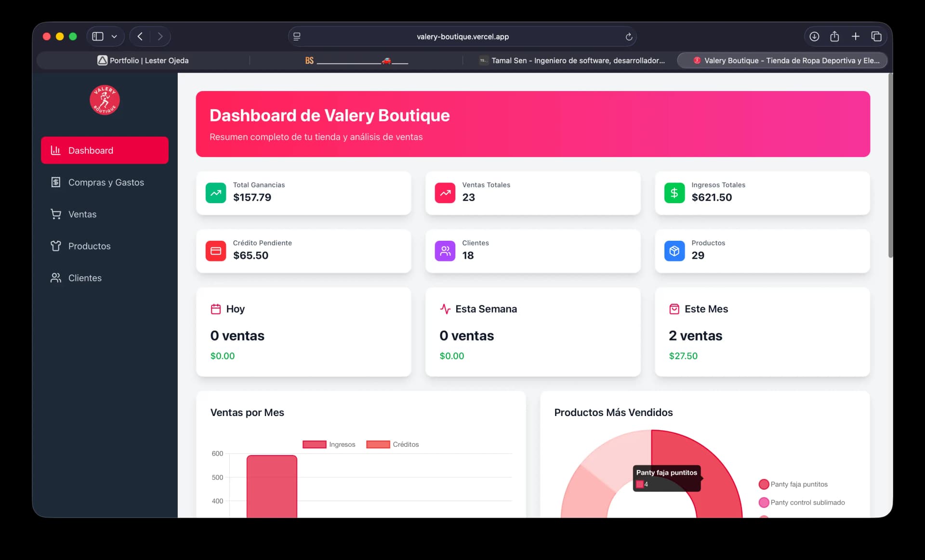The width and height of the screenshot is (925, 560).
Task: Go to Ventas in sidebar
Action: tap(82, 214)
